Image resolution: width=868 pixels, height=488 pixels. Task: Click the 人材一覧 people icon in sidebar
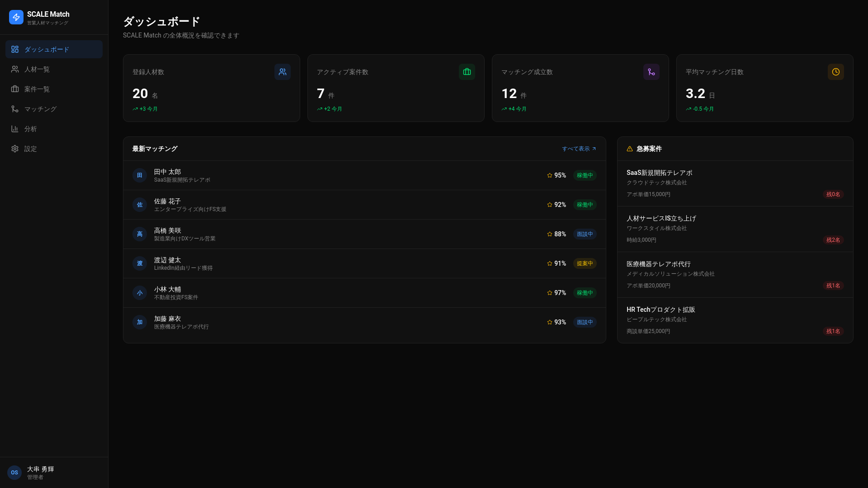15,69
